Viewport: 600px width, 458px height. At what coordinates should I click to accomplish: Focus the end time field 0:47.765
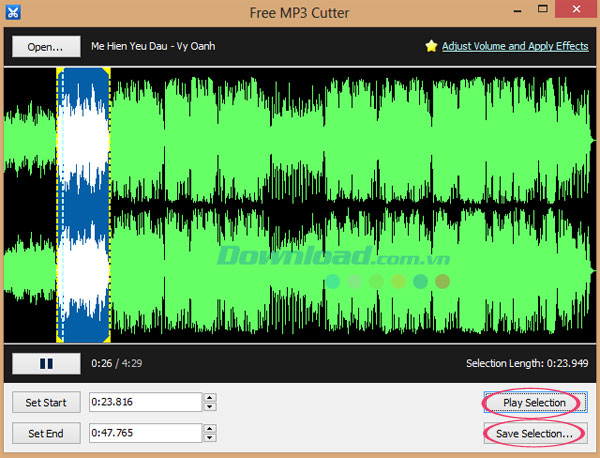[145, 433]
